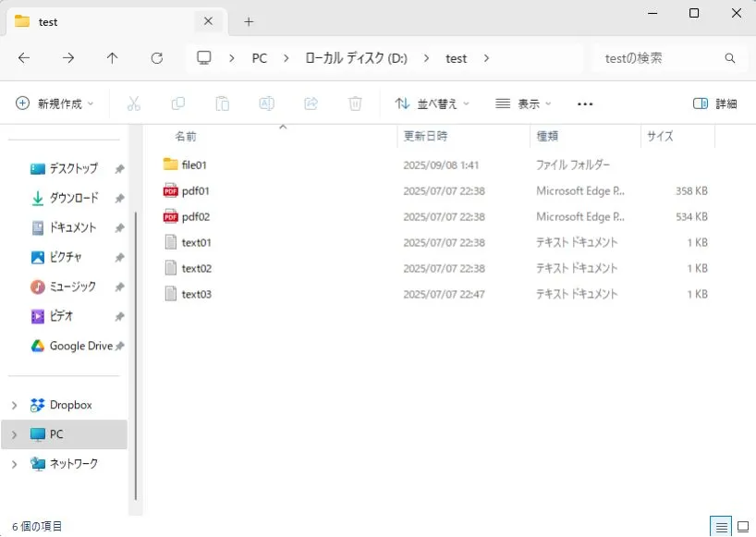
Task: Go up one folder level
Action: pos(112,58)
